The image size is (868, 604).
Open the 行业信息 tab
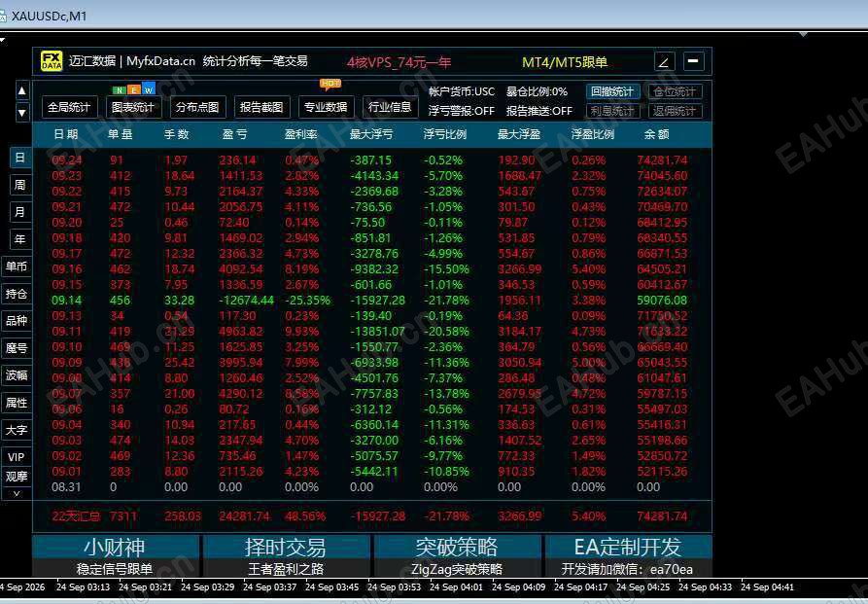pyautogui.click(x=391, y=107)
